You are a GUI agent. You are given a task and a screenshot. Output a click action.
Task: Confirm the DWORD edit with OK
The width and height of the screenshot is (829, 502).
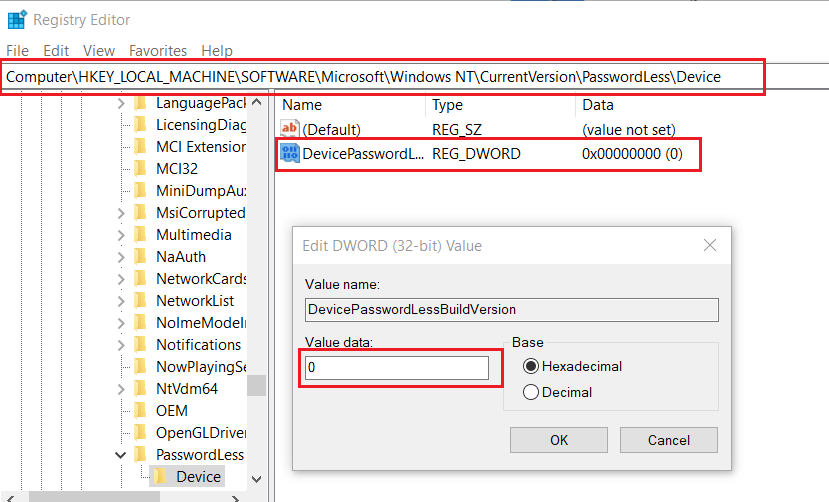pos(559,440)
